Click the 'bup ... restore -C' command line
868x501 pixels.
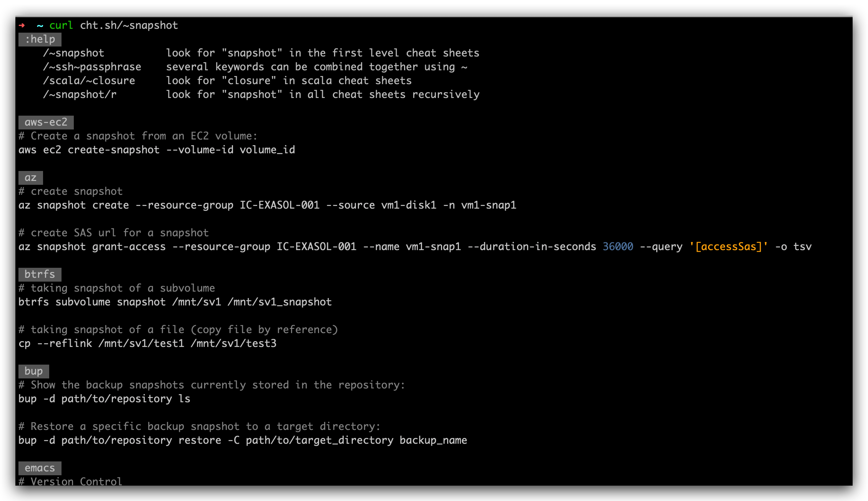(243, 440)
